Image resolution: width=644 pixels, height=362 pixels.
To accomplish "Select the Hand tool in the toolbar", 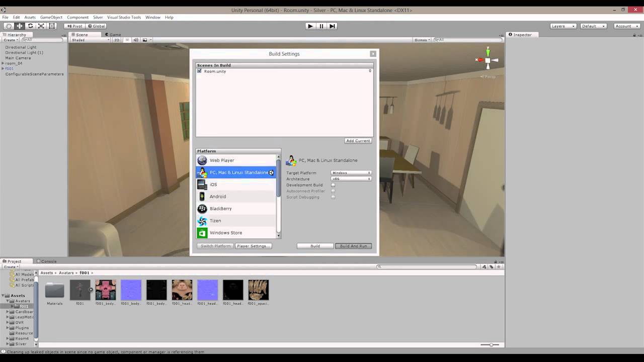I will click(x=9, y=26).
